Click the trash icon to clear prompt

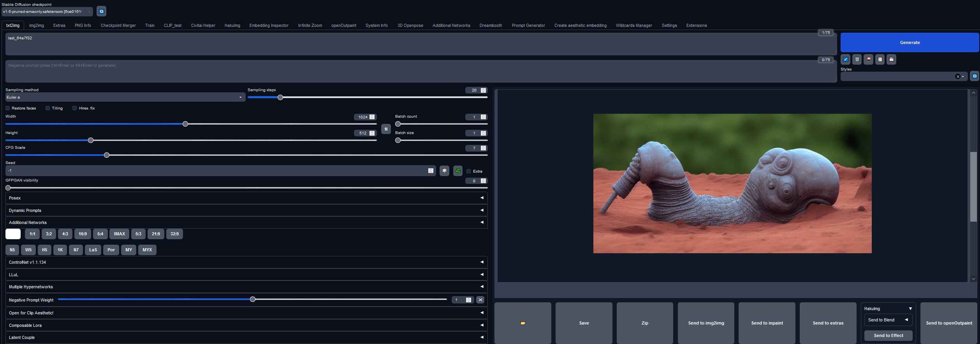857,60
